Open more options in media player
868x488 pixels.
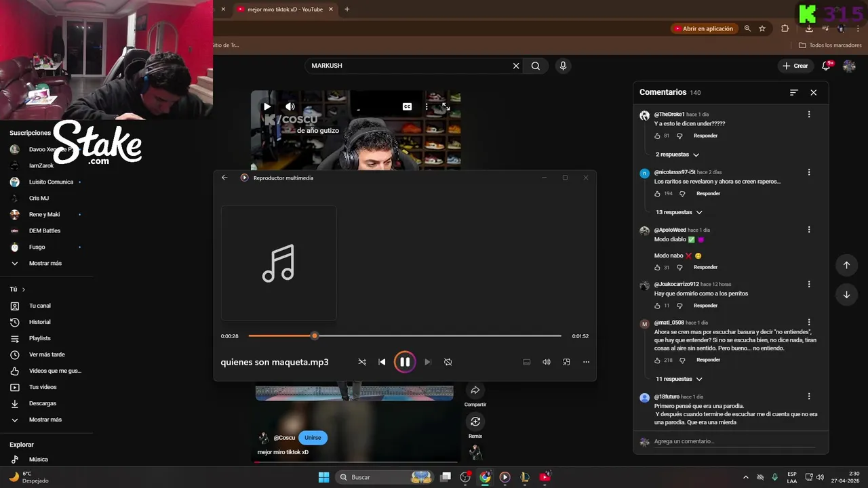586,362
